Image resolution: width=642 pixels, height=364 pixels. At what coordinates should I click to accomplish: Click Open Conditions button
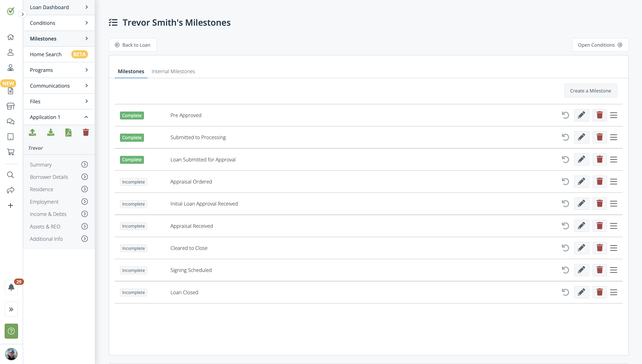coord(600,45)
